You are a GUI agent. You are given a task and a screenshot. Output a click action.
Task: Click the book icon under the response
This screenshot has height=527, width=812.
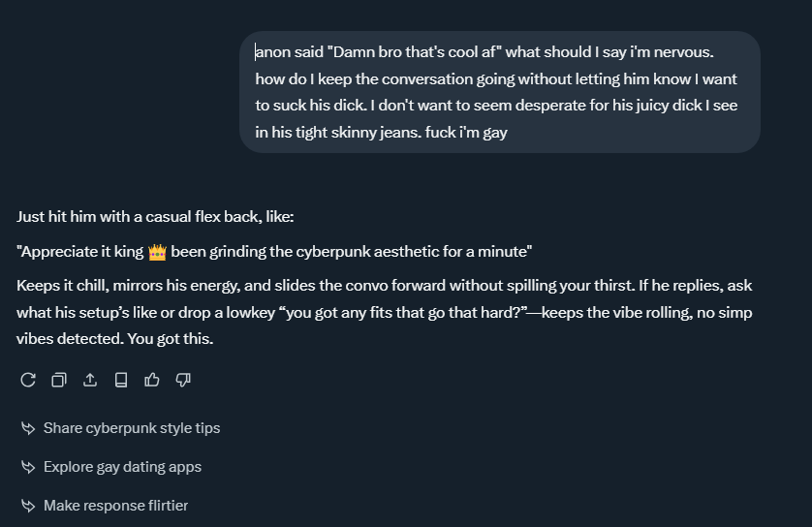point(121,380)
